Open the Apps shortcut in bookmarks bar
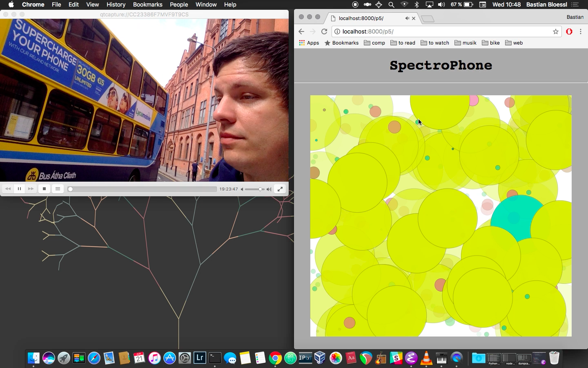 tap(309, 43)
